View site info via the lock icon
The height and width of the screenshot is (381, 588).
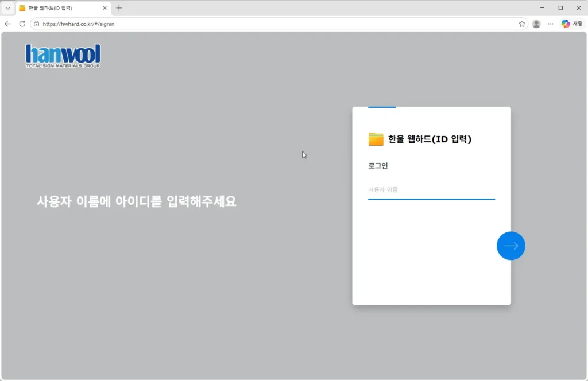point(36,24)
